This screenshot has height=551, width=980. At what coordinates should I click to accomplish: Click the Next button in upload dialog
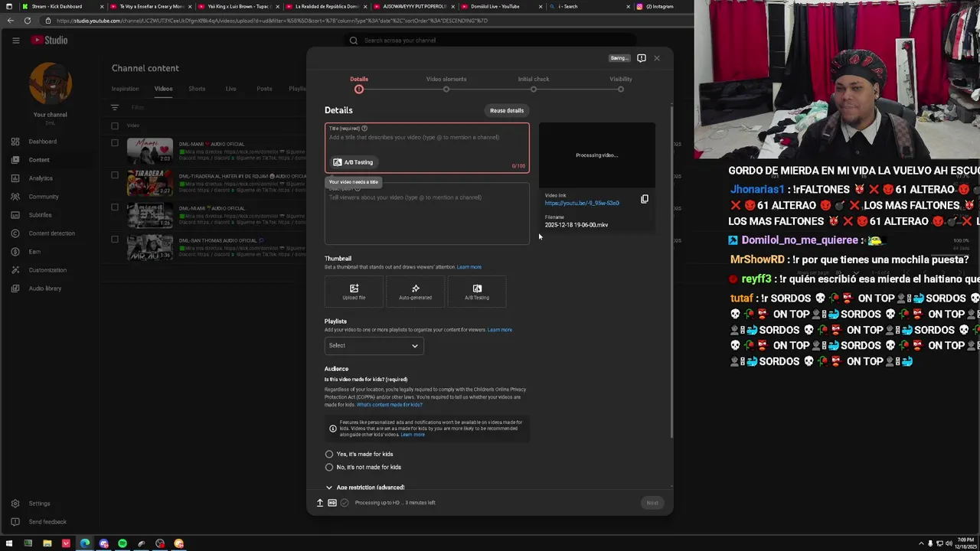pyautogui.click(x=652, y=503)
